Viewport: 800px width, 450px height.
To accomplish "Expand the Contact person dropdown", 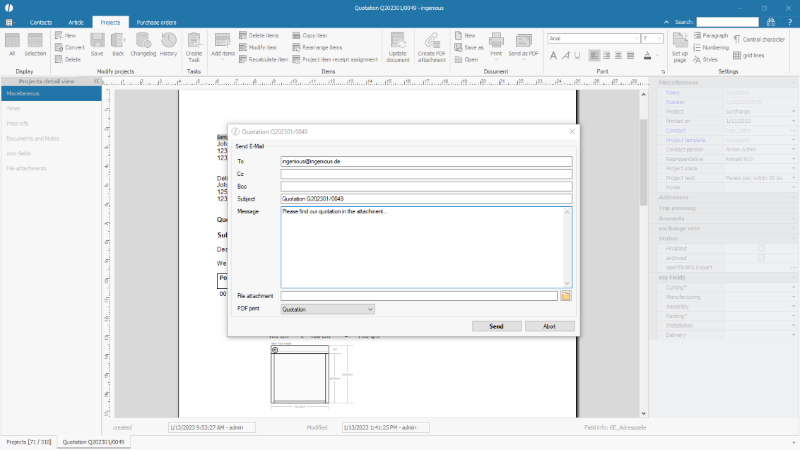I will (x=793, y=149).
